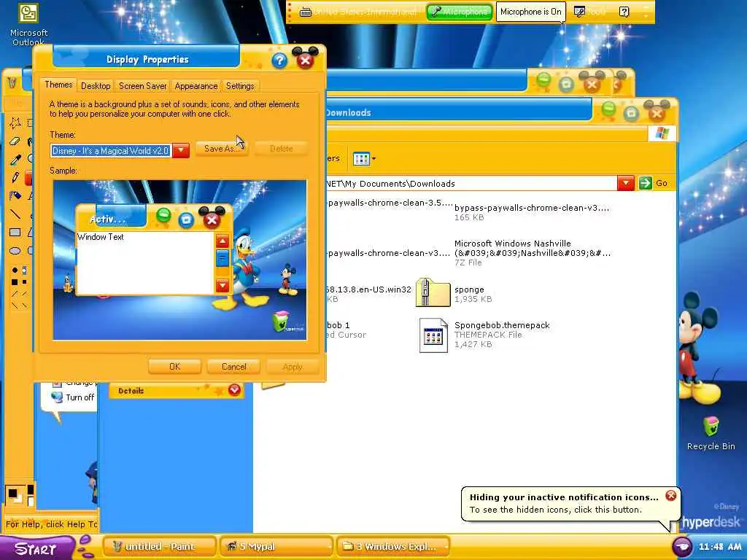Pick the round brush shape option

pyautogui.click(x=15, y=271)
